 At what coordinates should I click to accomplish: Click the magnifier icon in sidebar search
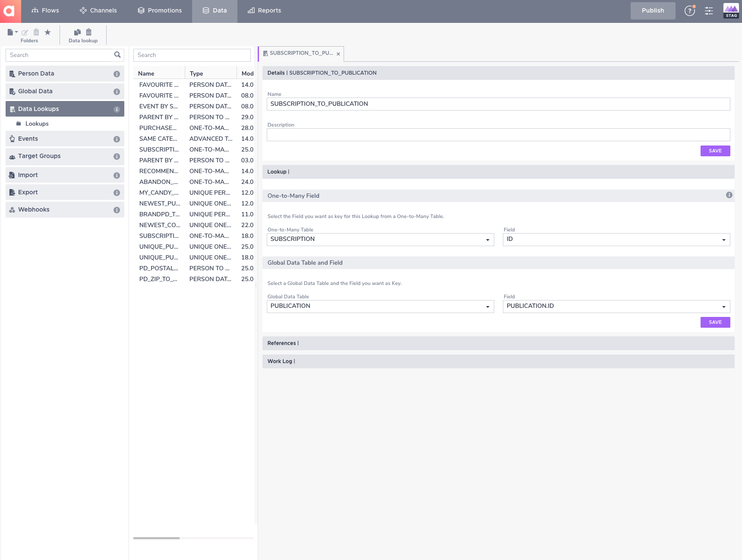tap(117, 55)
